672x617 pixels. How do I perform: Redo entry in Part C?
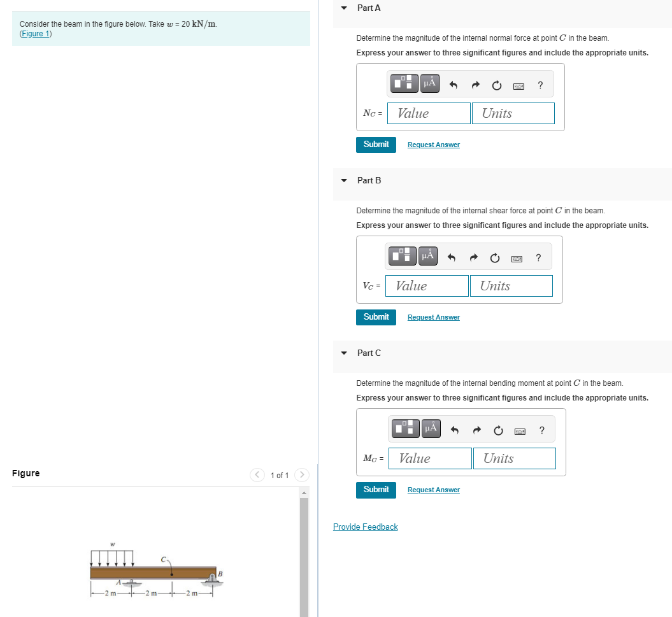pos(477,430)
